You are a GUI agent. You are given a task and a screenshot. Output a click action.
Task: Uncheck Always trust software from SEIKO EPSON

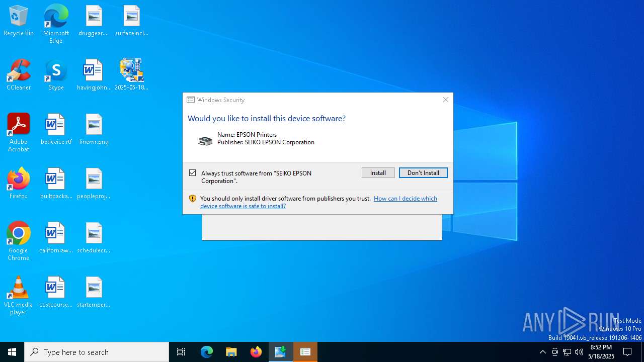pos(192,173)
